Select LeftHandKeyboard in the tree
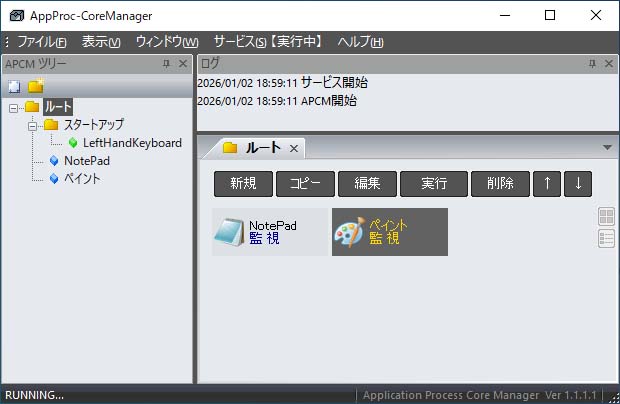The width and height of the screenshot is (620, 404). pos(132,143)
